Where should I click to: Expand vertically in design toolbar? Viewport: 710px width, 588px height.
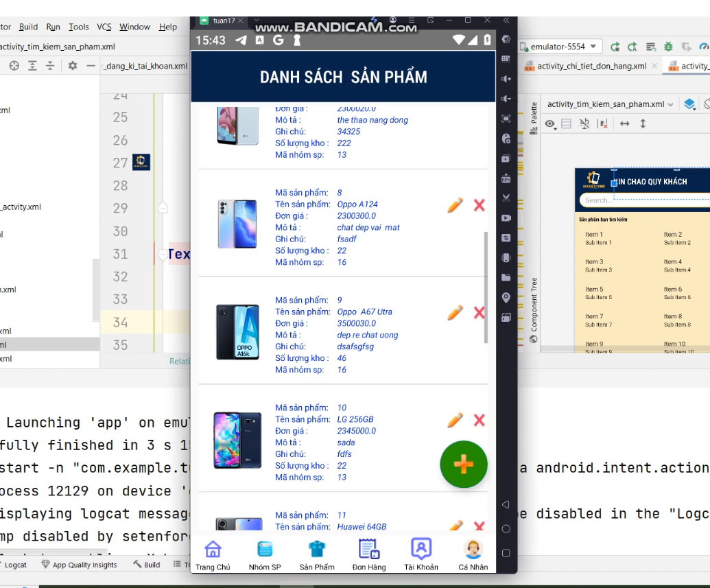(x=643, y=124)
